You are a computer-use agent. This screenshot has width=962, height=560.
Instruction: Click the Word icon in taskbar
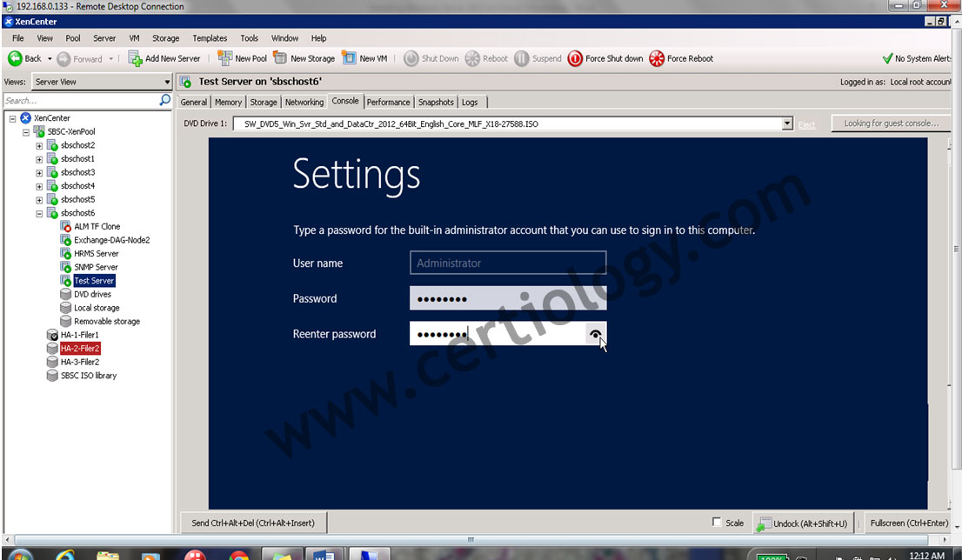[324, 555]
